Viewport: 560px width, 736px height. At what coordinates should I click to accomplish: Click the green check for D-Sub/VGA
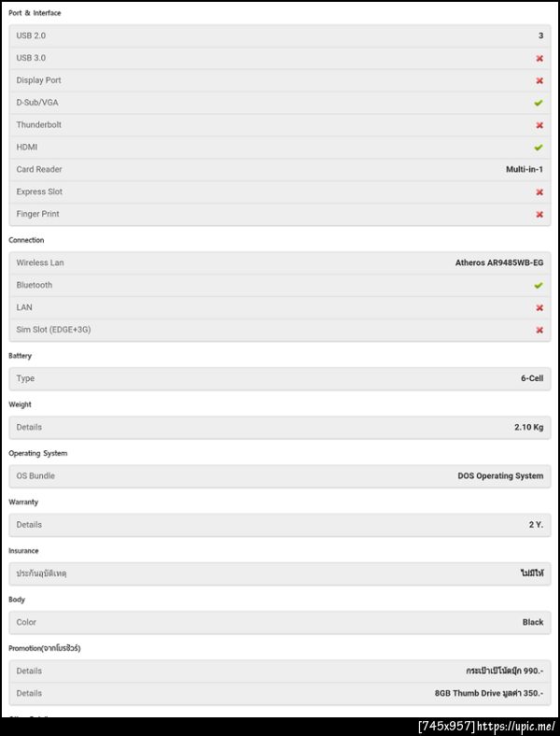[x=539, y=103]
